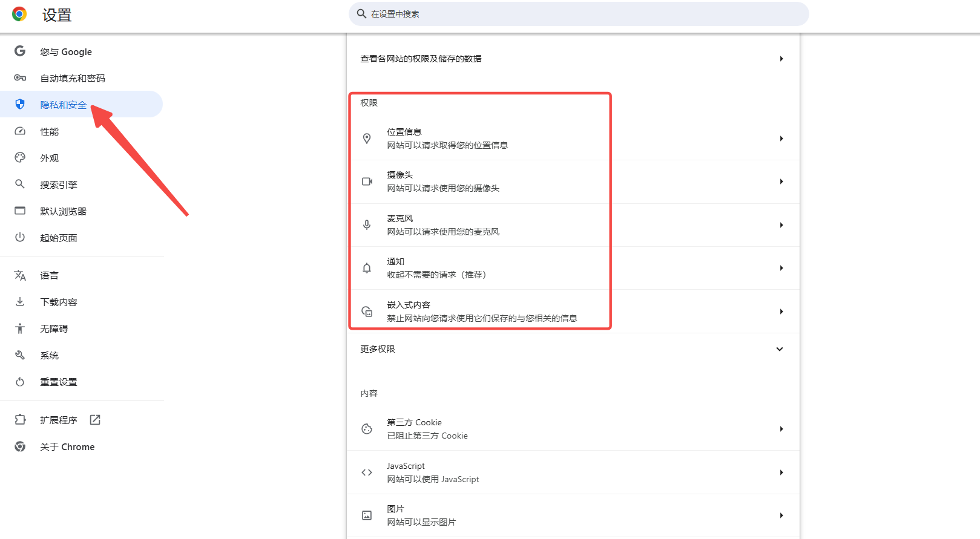Click the location pin icon for 位置信息
Image resolution: width=980 pixels, height=539 pixels.
pyautogui.click(x=367, y=139)
